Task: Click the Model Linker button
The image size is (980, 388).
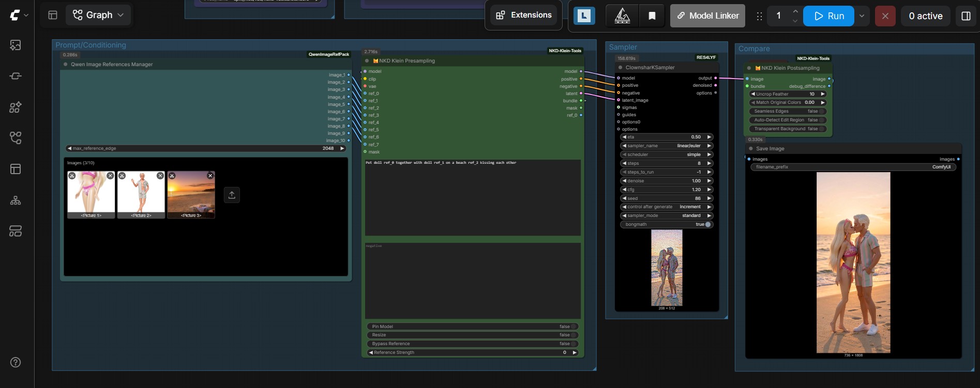Action: [707, 16]
